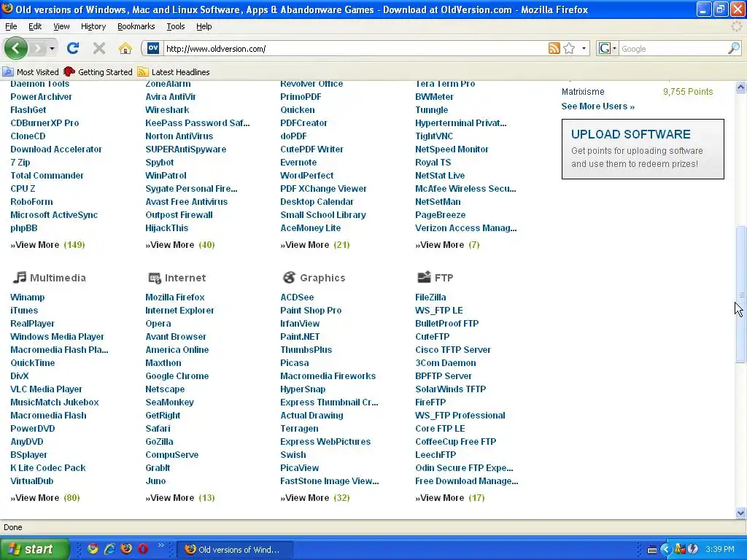
Task: Click View More (32) under Graphics
Action: (315, 497)
